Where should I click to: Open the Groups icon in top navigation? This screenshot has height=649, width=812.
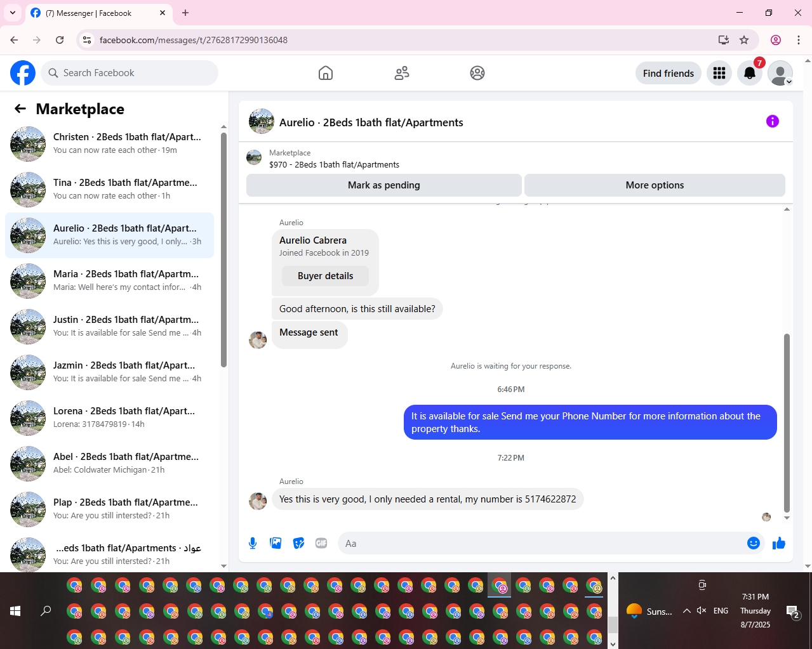(x=477, y=73)
